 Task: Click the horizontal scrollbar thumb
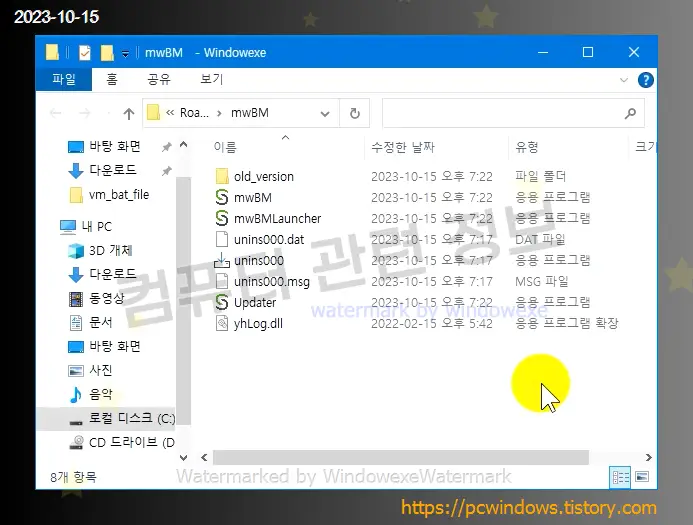(400, 457)
